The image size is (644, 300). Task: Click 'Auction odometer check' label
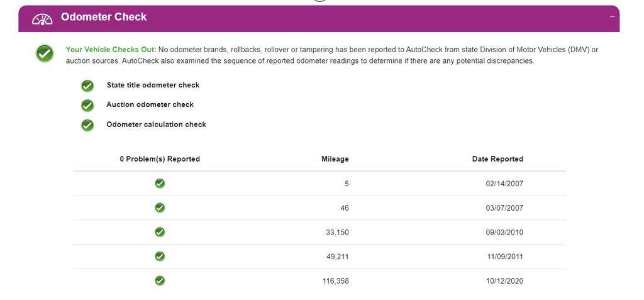150,104
